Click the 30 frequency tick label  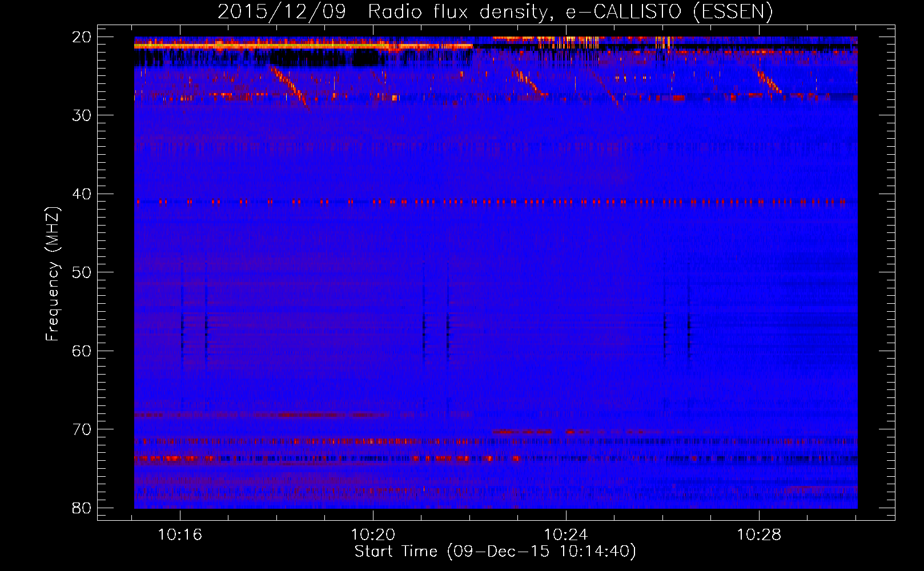(82, 115)
